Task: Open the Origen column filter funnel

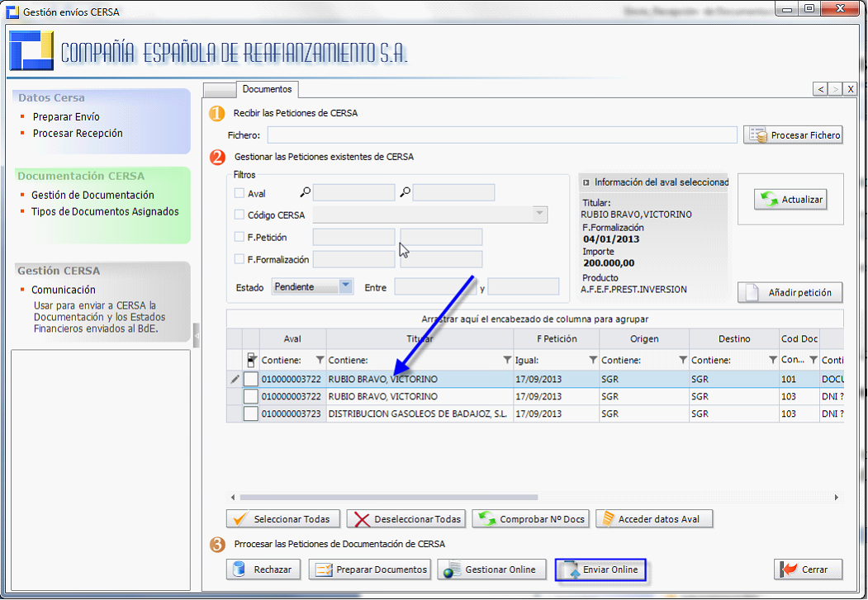Action: 683,360
